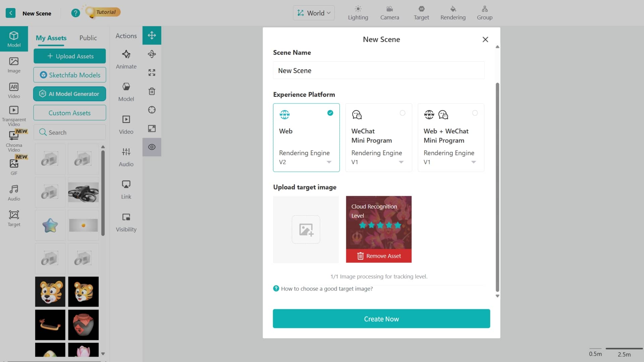The image size is (644, 362).
Task: Select the rotate gizmo tool
Action: point(152,54)
